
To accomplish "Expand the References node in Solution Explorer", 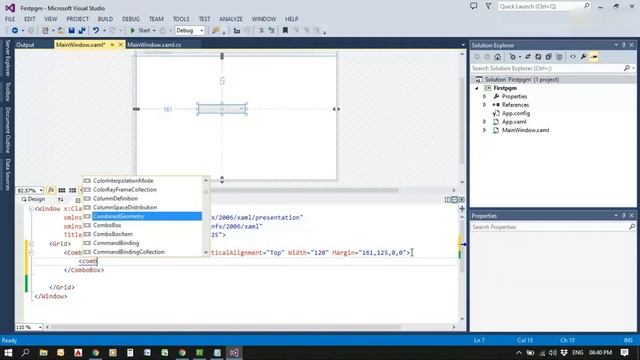I will [484, 105].
